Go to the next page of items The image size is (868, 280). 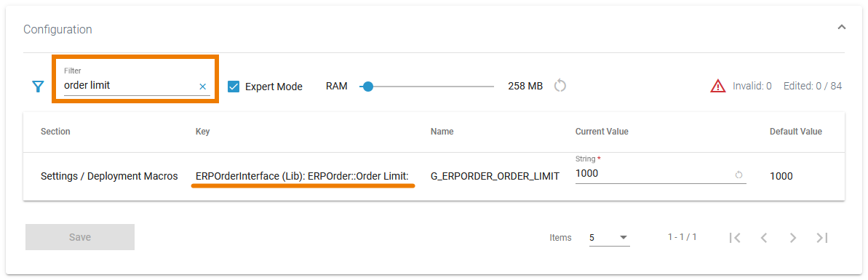click(x=793, y=237)
